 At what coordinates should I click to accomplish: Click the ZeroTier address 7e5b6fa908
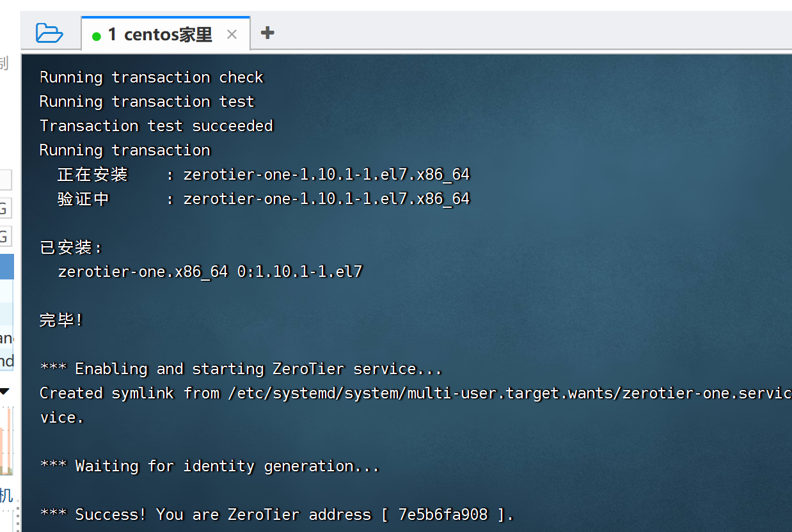(x=443, y=515)
